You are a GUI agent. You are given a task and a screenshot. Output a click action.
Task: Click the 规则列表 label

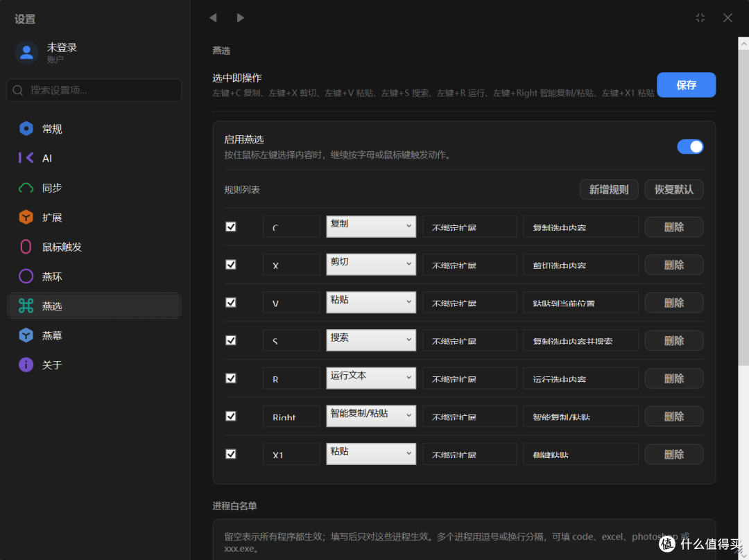point(242,189)
